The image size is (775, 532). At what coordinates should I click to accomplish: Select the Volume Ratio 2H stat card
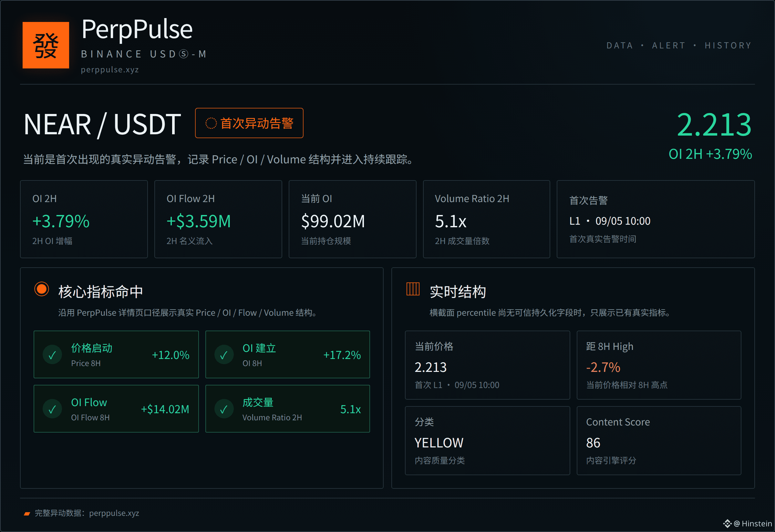pos(487,219)
